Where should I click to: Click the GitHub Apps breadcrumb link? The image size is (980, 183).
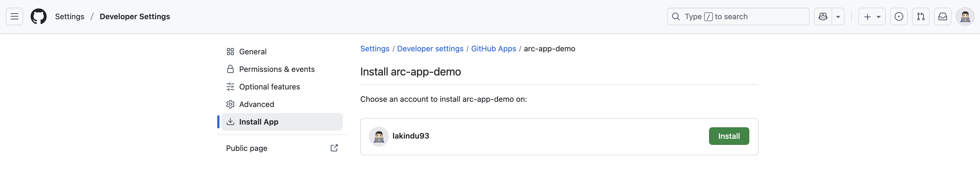point(493,48)
